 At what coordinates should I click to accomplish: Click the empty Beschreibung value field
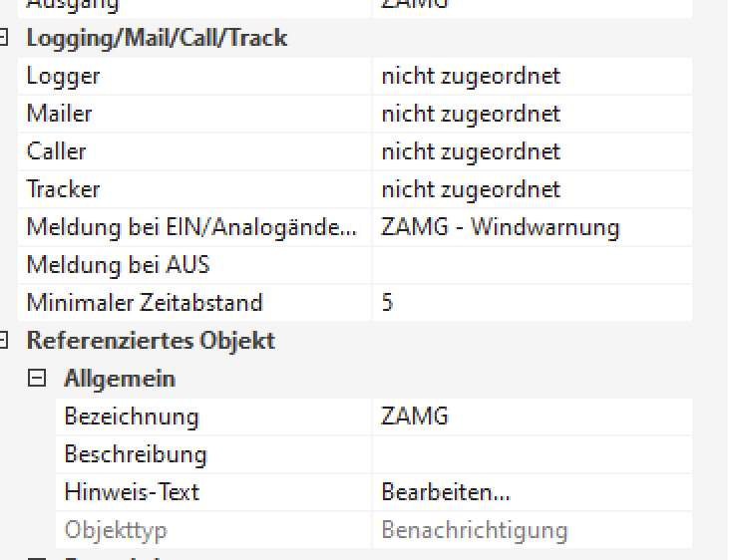(x=531, y=454)
